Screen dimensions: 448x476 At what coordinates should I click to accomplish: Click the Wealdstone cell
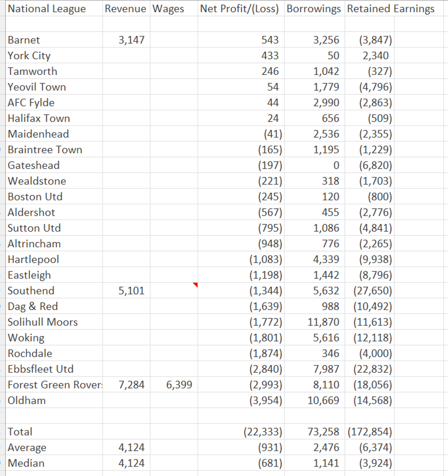tap(55, 181)
